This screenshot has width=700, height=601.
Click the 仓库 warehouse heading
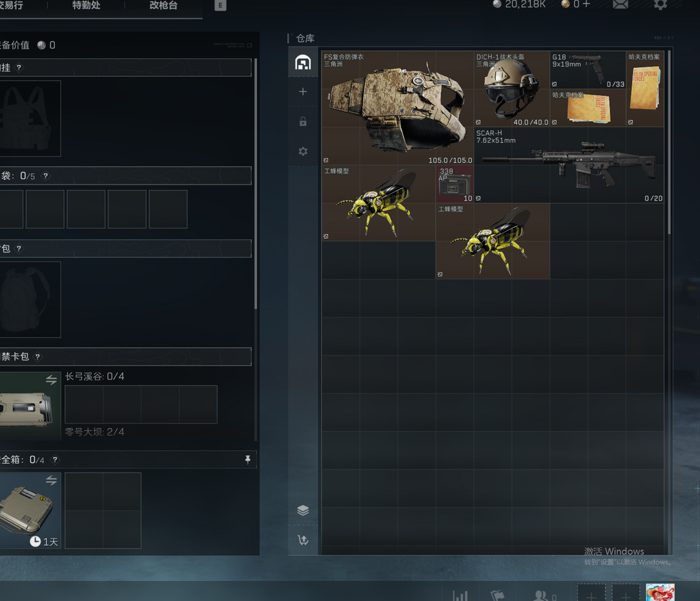[x=305, y=38]
